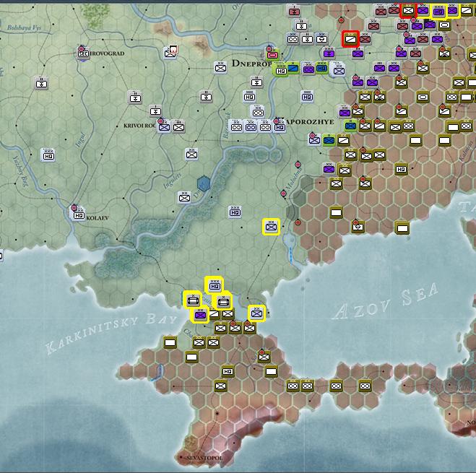The width and height of the screenshot is (476, 473).
Task: Click the Ingulets river label
Action: coord(173,181)
